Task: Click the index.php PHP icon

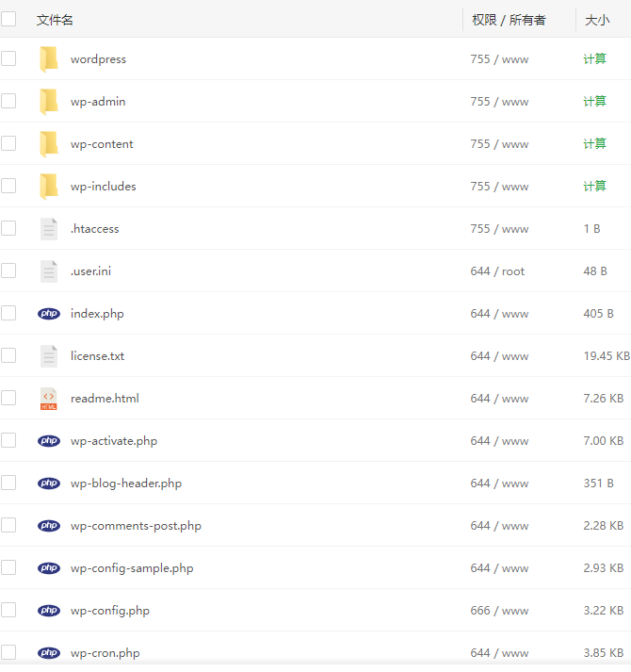Action: [49, 314]
